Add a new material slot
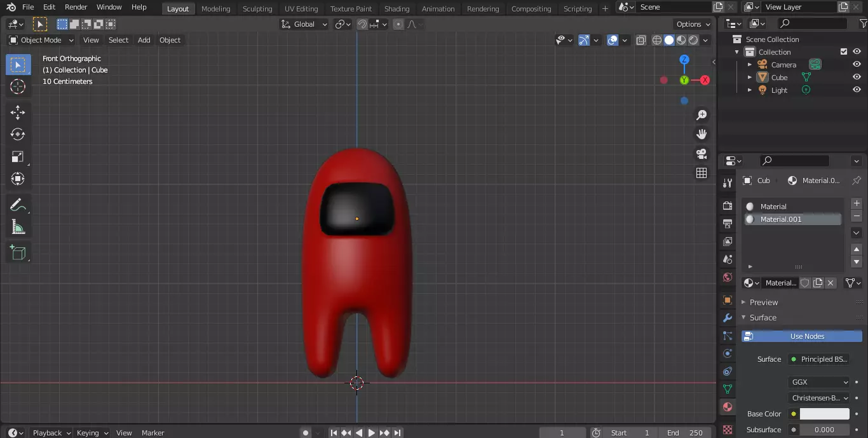This screenshot has height=438, width=868. 857,203
